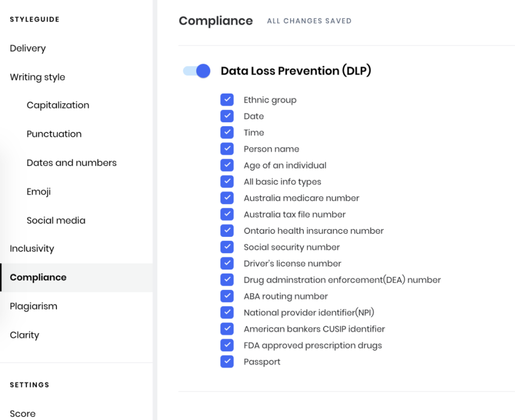Untick ABA routing number checkbox
Screen dimensions: 515x420
pos(227,296)
